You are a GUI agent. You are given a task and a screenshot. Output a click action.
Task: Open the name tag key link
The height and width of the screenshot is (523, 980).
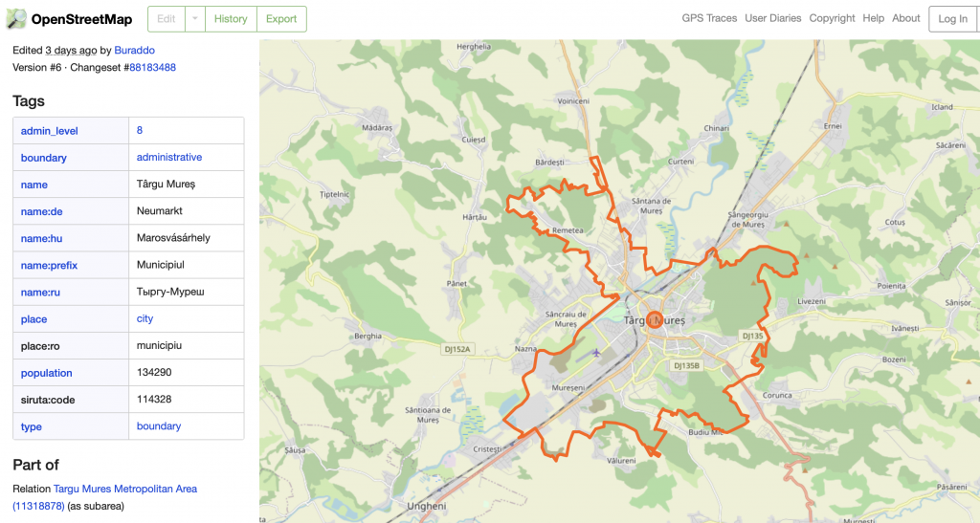point(33,185)
